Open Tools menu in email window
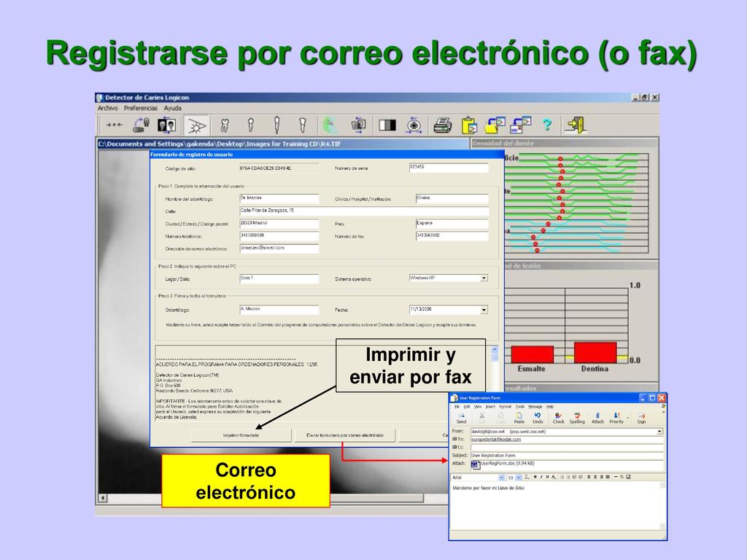This screenshot has height=560, width=747. click(x=519, y=407)
